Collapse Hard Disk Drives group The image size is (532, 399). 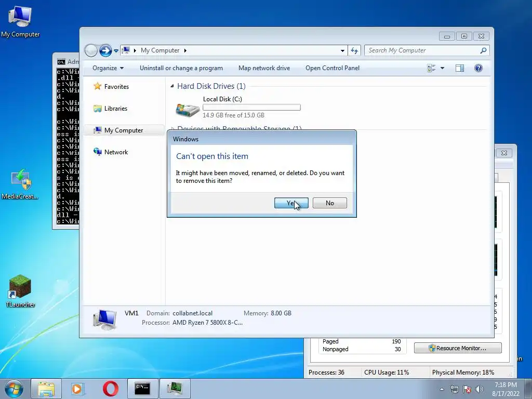(172, 86)
